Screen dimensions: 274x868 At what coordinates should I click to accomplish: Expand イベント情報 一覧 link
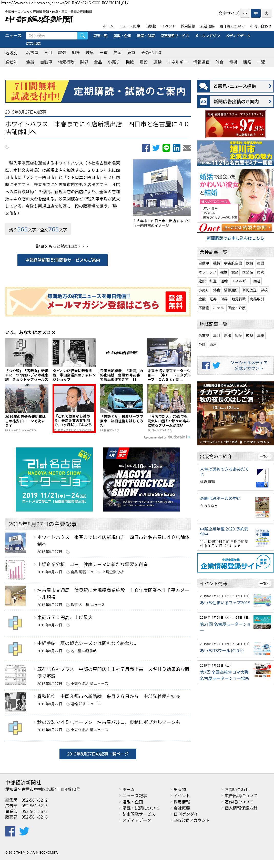pyautogui.click(x=265, y=583)
